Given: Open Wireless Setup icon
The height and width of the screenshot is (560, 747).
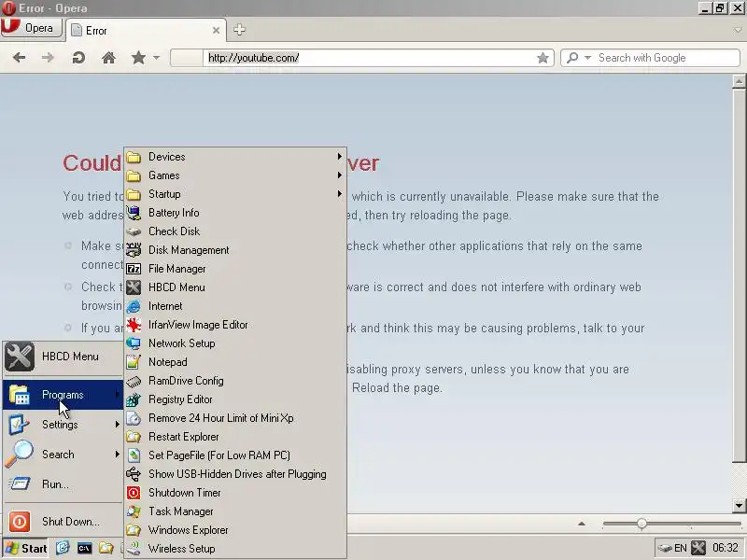Looking at the screenshot, I should coord(134,549).
